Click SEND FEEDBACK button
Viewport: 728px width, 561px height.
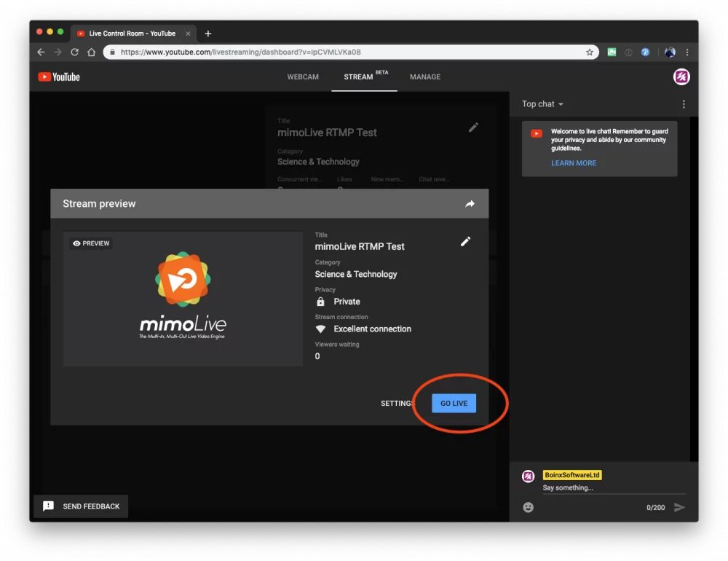[x=81, y=506]
